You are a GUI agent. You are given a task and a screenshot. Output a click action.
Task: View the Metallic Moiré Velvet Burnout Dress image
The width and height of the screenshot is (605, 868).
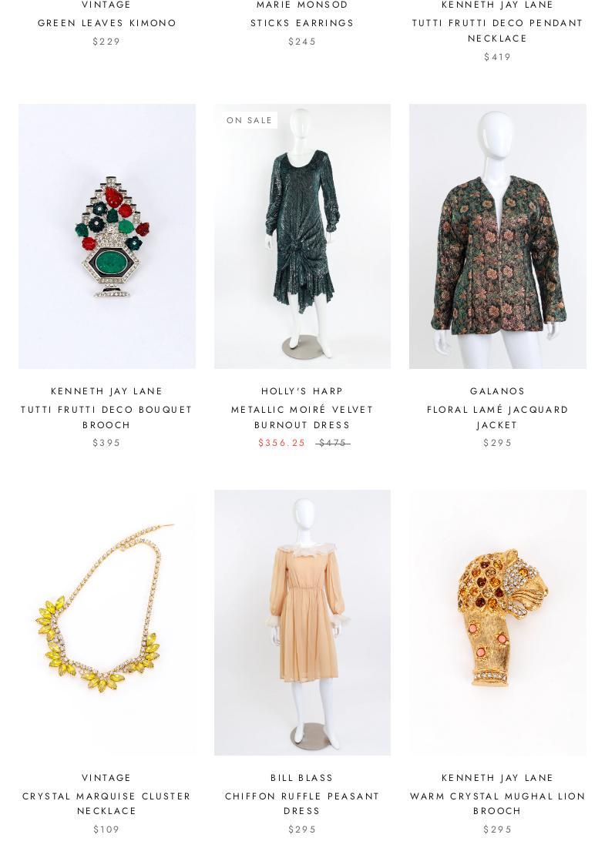pos(302,236)
